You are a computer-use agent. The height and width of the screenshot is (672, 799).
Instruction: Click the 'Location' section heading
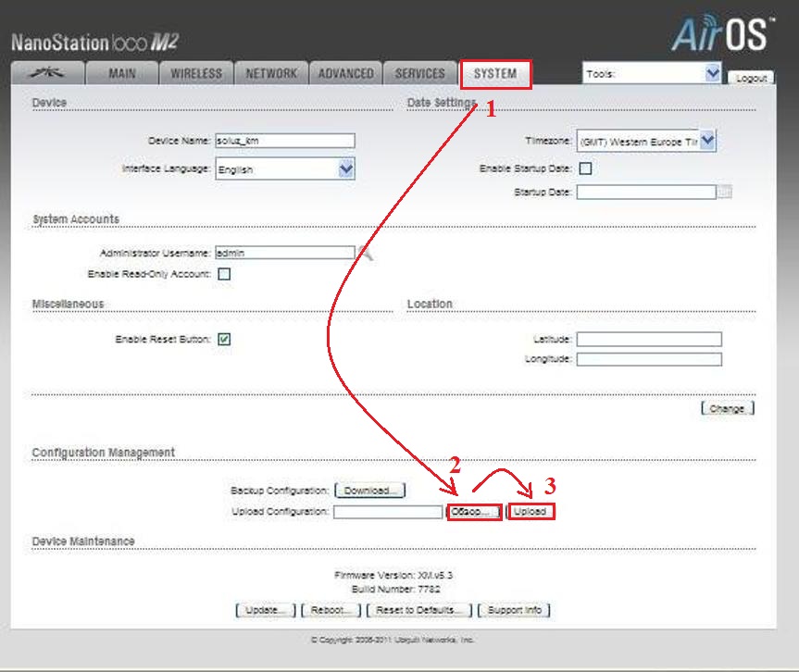[x=430, y=304]
